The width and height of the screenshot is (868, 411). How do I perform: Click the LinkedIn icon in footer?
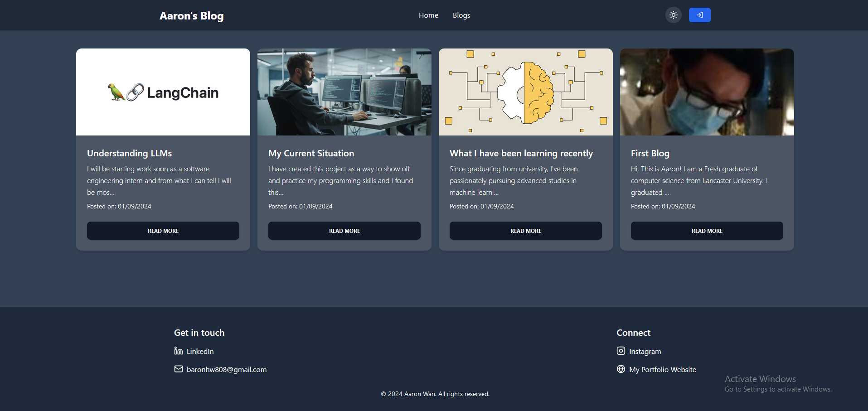[179, 351]
